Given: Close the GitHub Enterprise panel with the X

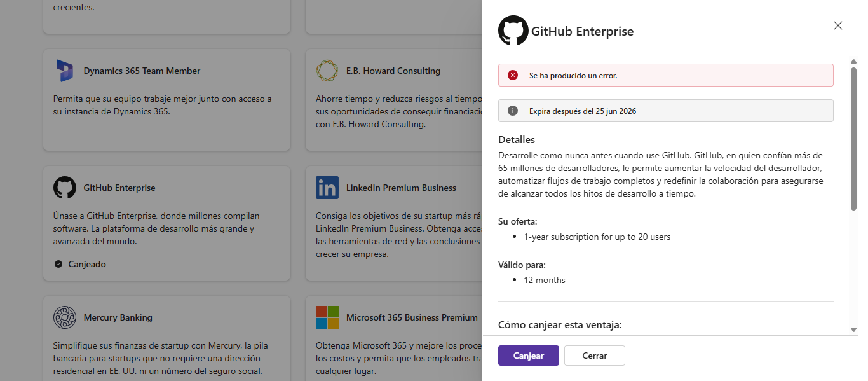Looking at the screenshot, I should 838,25.
